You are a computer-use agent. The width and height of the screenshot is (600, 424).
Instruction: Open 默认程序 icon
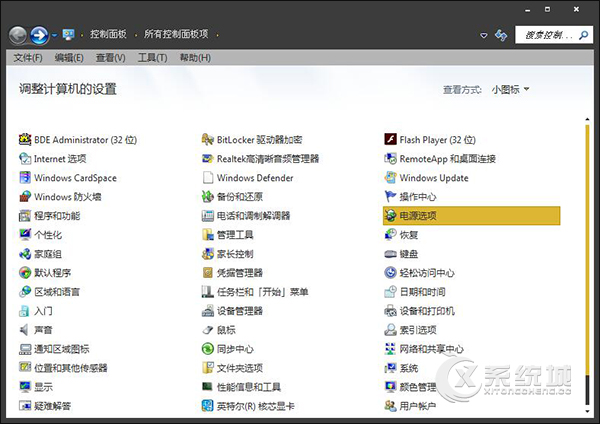(25, 273)
